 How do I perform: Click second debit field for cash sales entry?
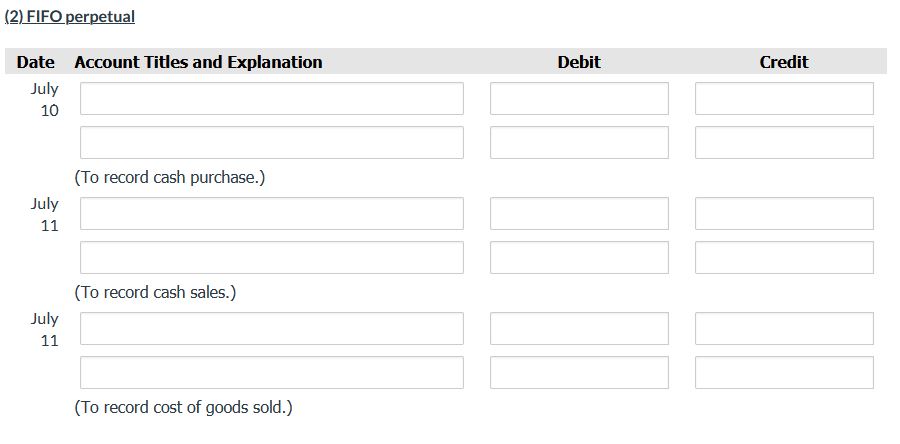tap(579, 258)
